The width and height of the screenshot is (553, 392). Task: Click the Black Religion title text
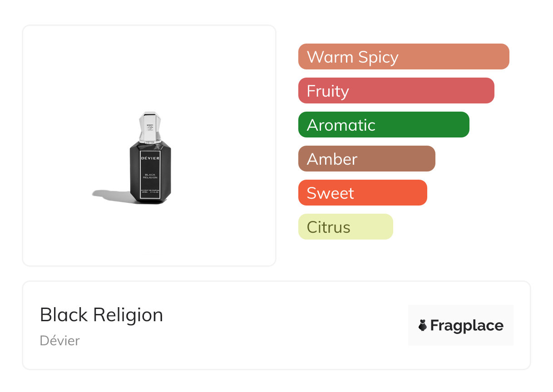point(101,315)
